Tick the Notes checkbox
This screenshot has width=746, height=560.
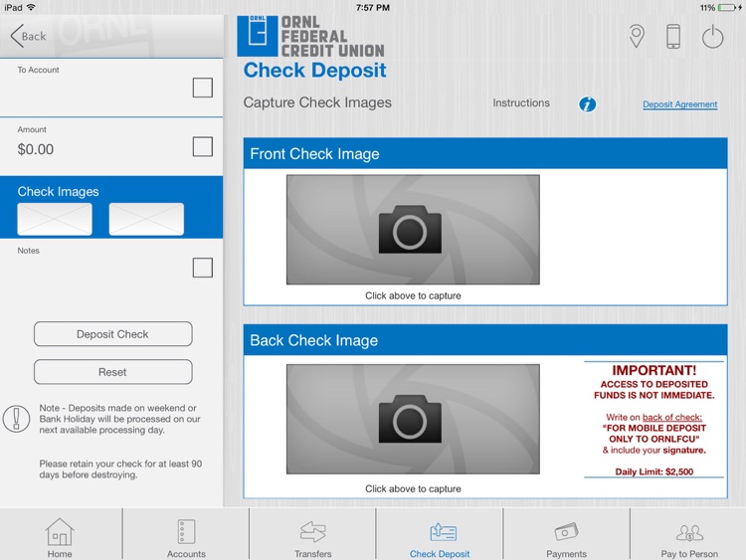click(x=203, y=268)
